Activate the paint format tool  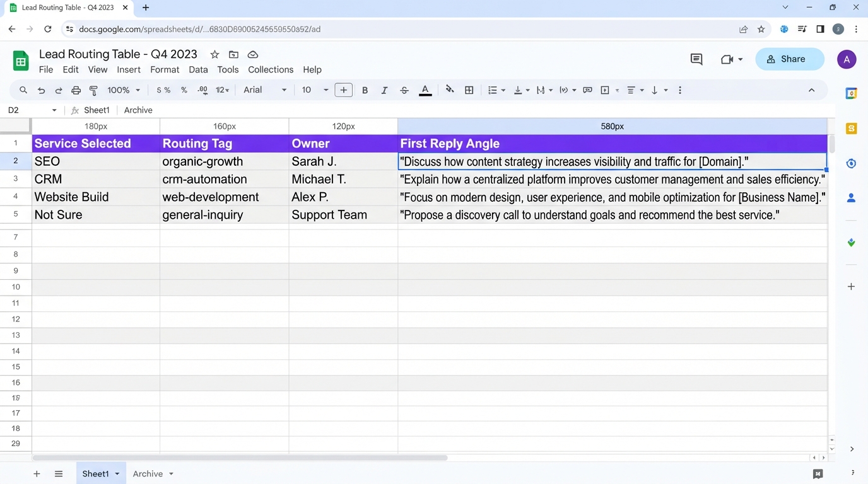point(93,90)
